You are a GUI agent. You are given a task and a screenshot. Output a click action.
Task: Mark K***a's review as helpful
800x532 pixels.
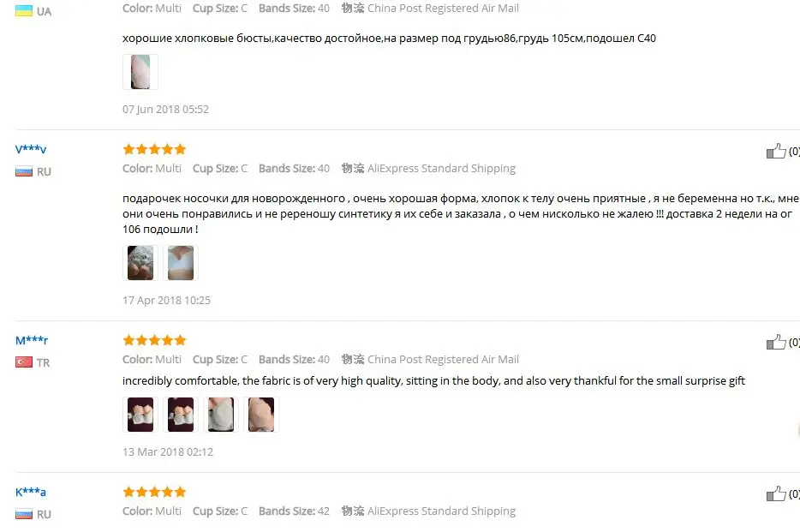(776, 493)
